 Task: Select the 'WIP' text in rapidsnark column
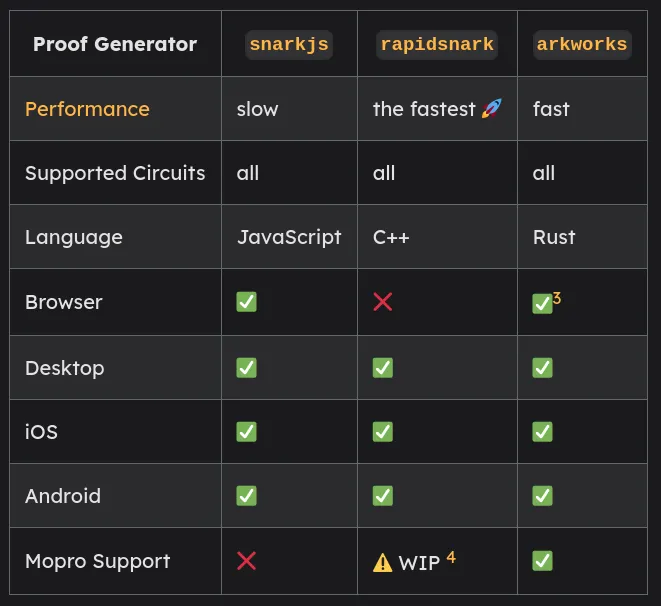(419, 563)
